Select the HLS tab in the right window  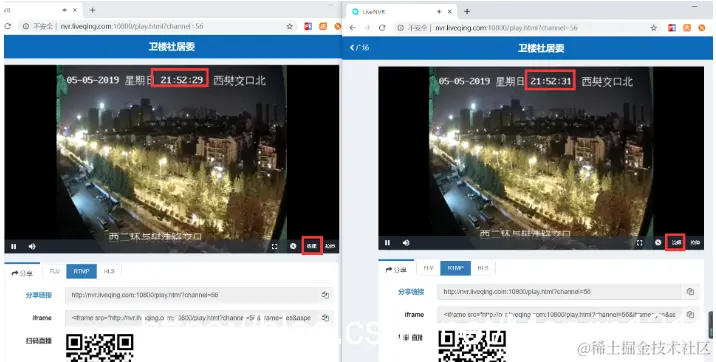coord(483,268)
